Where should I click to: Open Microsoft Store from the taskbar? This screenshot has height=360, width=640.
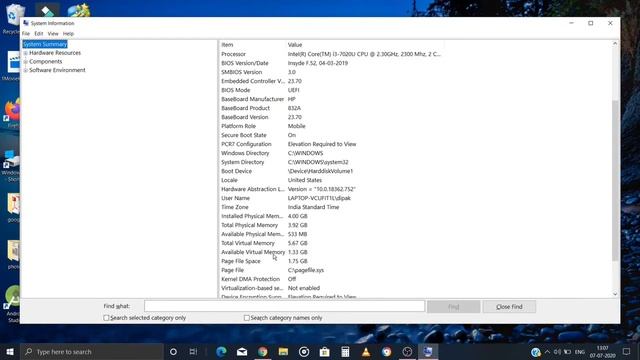(324, 352)
